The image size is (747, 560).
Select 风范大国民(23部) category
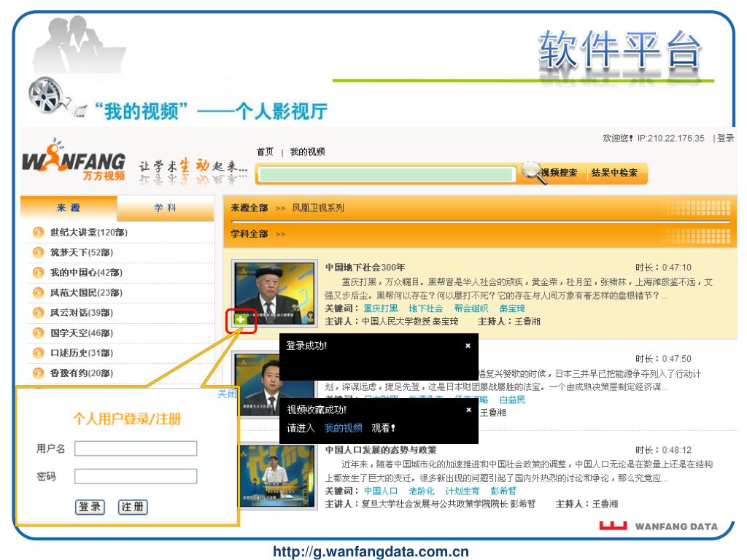(86, 292)
